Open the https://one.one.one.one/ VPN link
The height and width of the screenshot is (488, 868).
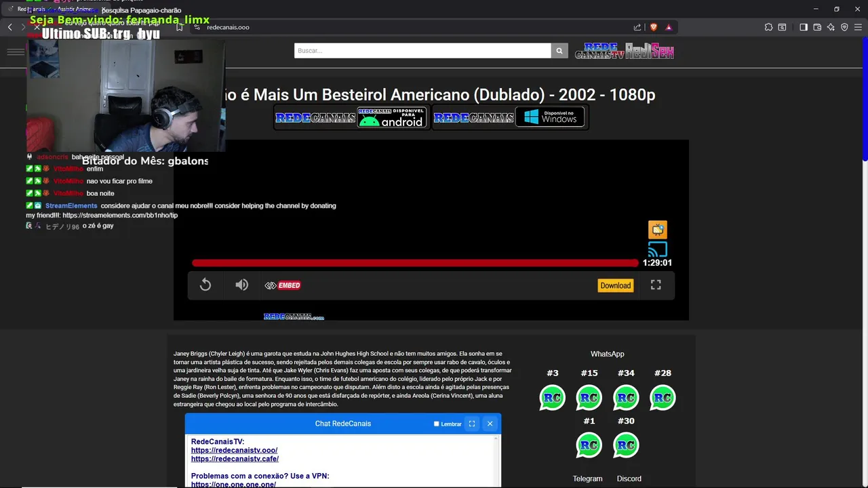[233, 485]
